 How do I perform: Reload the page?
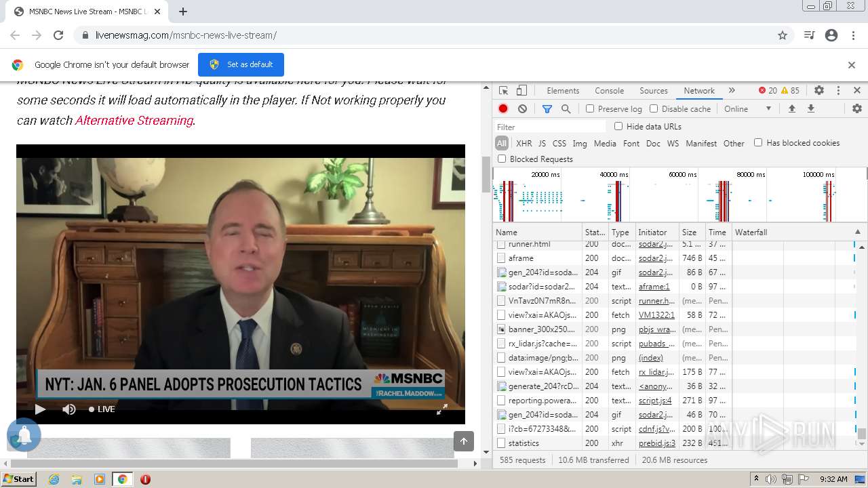pos(58,35)
